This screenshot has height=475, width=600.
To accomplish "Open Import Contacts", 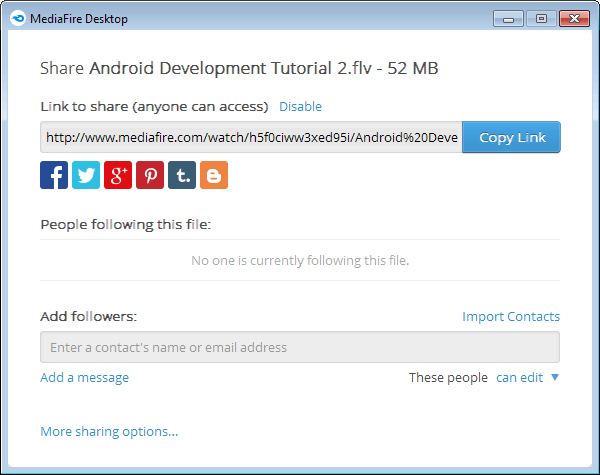I will tap(511, 317).
